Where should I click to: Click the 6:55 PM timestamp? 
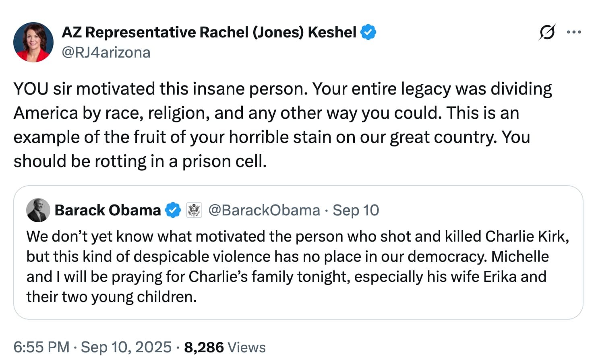[x=41, y=347]
